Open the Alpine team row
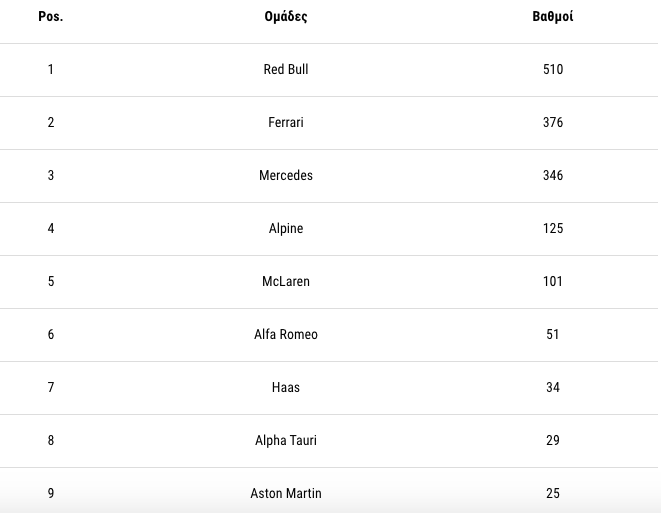This screenshot has width=661, height=513. pyautogui.click(x=286, y=229)
